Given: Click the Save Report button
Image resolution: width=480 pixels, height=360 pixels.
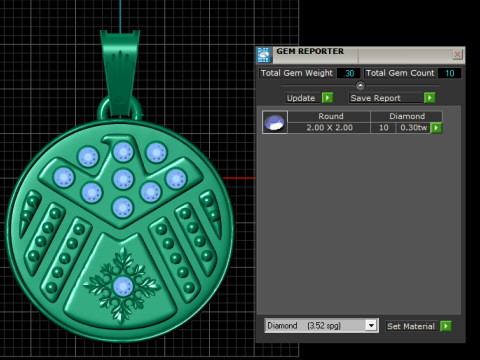Looking at the screenshot, I should point(385,98).
